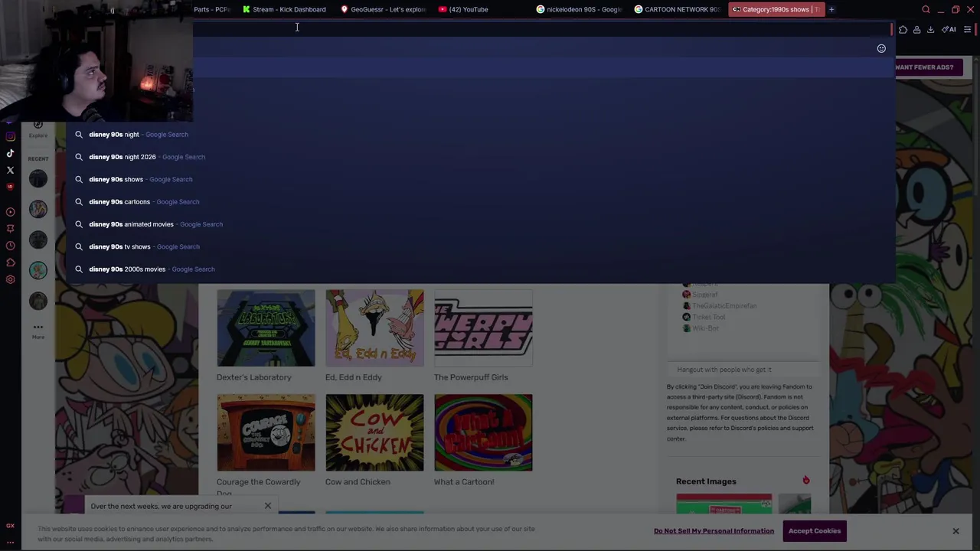Choose suggestion 'disney 90s night 2026'
The width and height of the screenshot is (980, 551).
coord(480,157)
